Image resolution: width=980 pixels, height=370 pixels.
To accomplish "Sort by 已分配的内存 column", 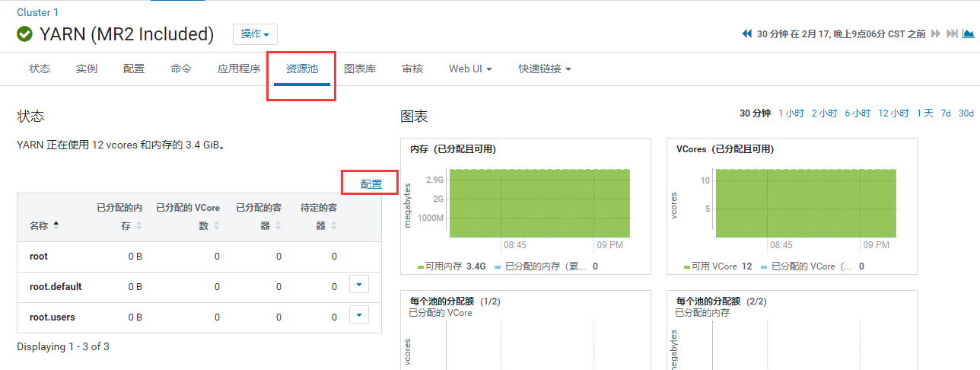I will [138, 226].
